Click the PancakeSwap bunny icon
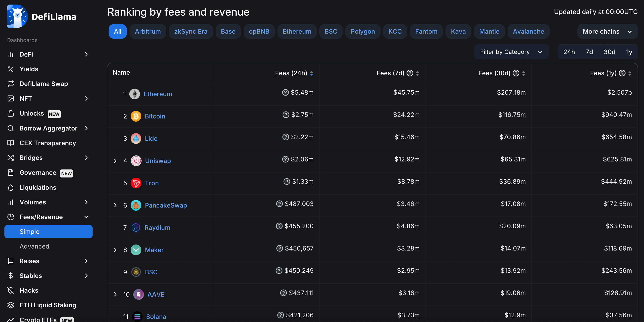644x322 pixels. [x=136, y=205]
